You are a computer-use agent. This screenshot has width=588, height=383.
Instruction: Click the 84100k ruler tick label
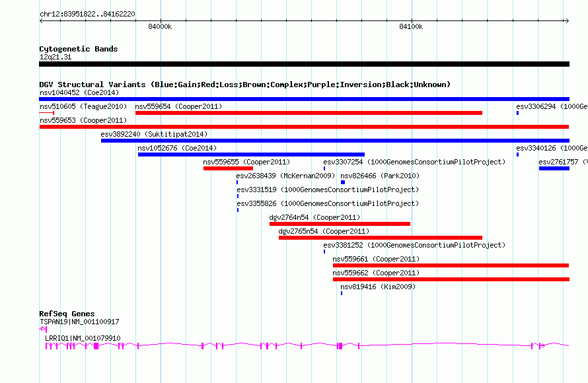coord(411,26)
